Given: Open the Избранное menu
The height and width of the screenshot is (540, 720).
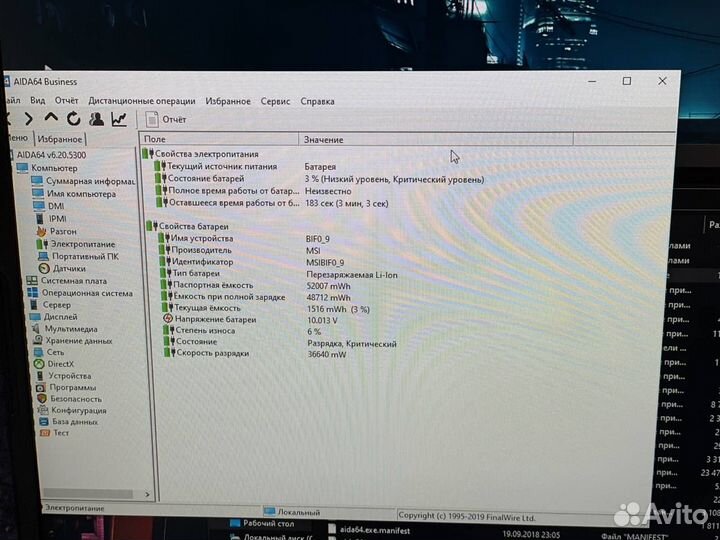Looking at the screenshot, I should [x=228, y=101].
